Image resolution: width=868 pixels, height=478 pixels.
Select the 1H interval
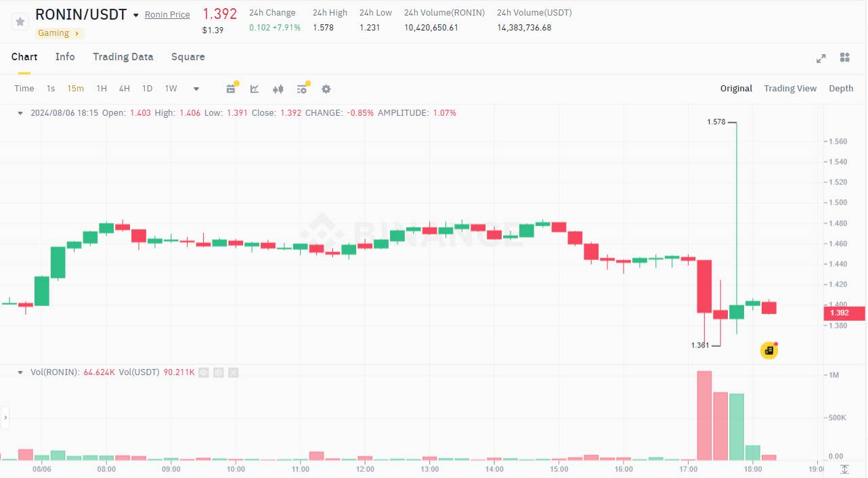click(102, 88)
